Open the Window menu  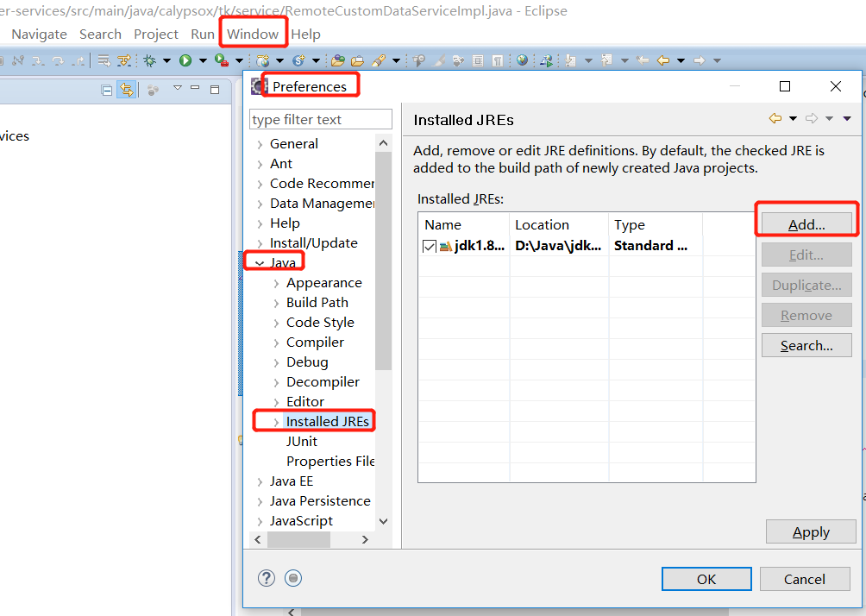253,35
